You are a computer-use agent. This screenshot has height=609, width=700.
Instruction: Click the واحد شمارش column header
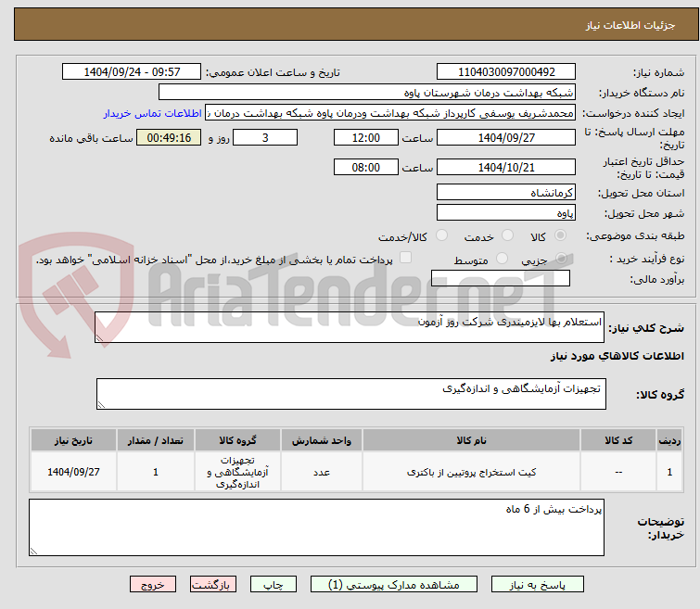click(322, 440)
